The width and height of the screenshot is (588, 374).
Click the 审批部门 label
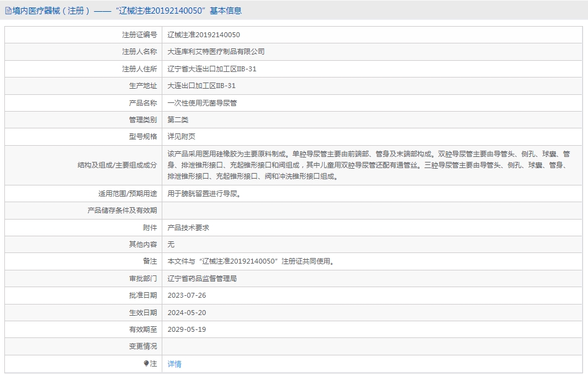click(x=143, y=278)
